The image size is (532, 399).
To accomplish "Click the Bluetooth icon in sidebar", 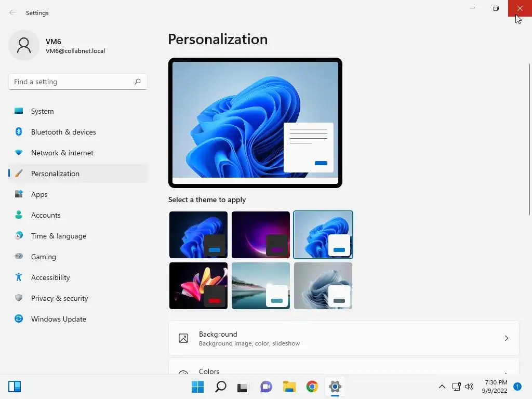I will [19, 131].
